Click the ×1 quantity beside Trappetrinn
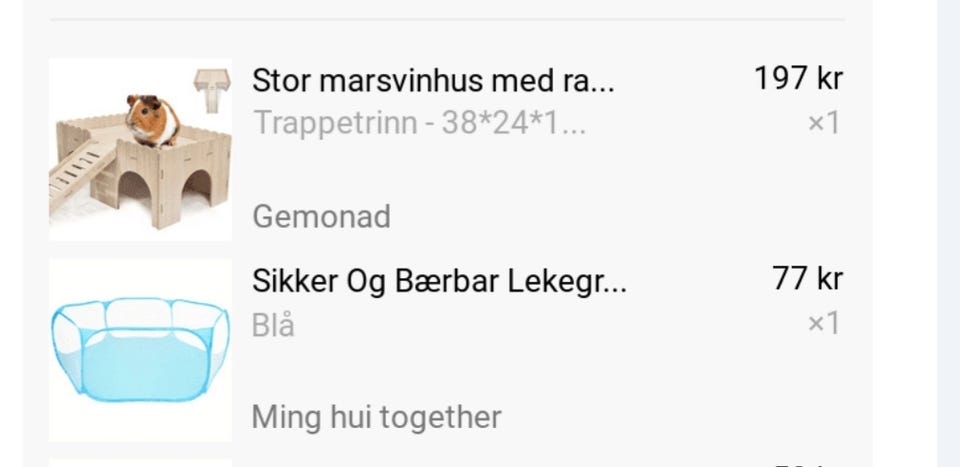The image size is (960, 467). (x=824, y=124)
